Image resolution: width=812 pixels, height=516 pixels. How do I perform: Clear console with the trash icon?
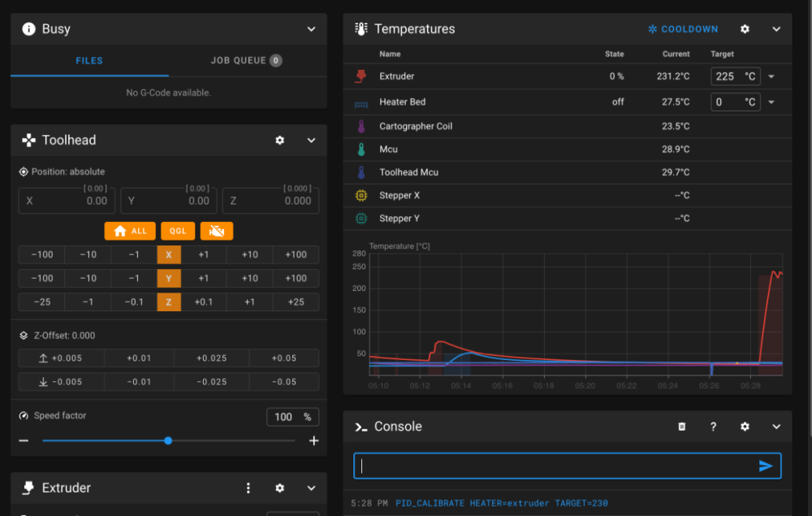(x=681, y=427)
